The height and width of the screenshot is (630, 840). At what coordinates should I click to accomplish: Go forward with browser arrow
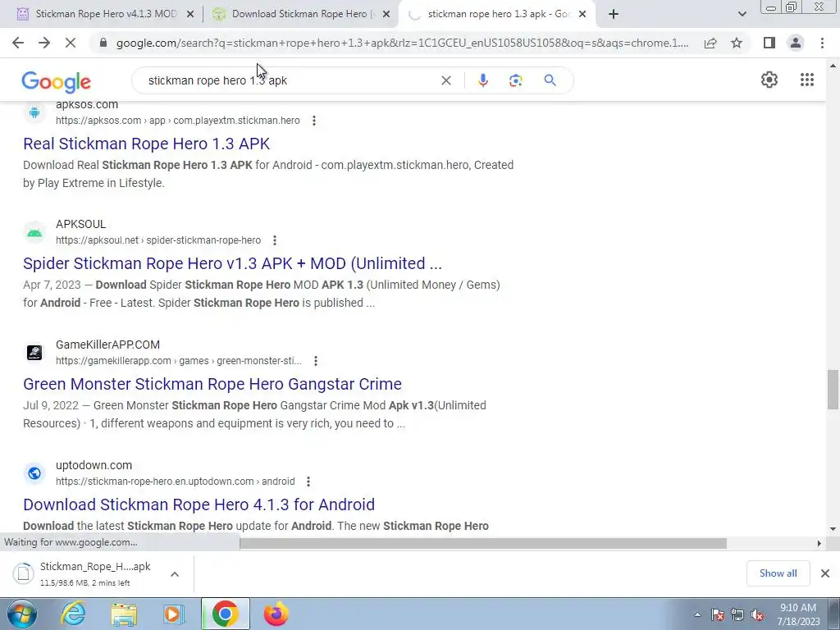click(x=44, y=43)
